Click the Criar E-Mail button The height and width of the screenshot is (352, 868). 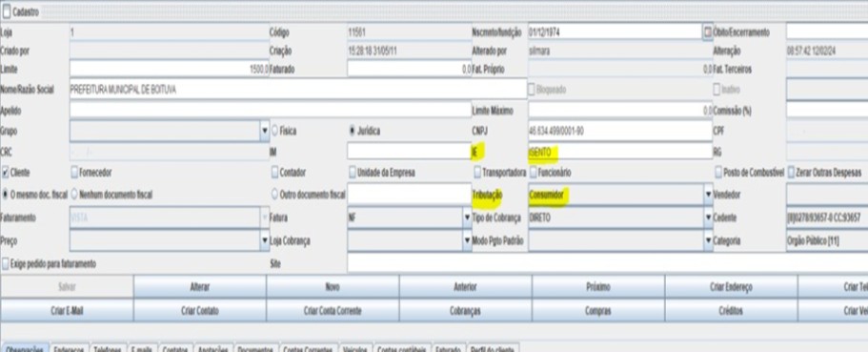click(67, 310)
